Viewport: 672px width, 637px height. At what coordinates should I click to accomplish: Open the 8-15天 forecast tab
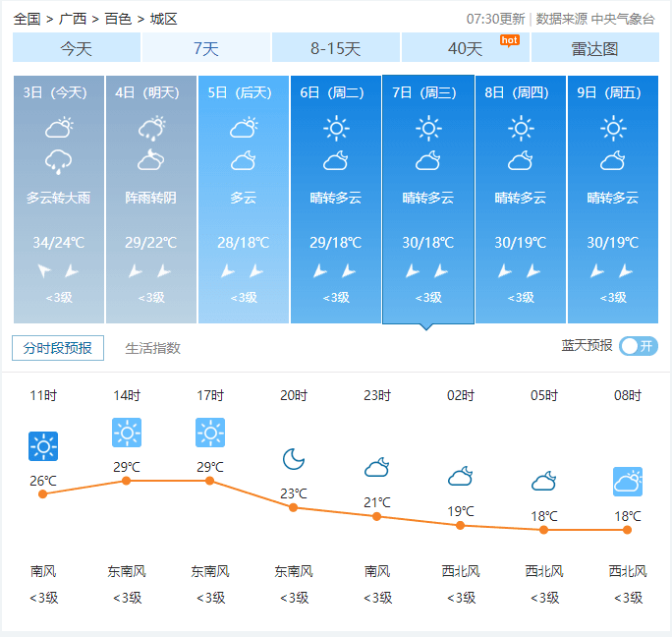(x=336, y=47)
